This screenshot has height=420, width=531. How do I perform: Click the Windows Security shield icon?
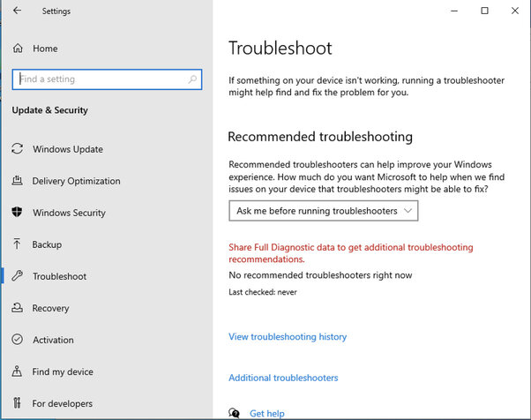17,213
